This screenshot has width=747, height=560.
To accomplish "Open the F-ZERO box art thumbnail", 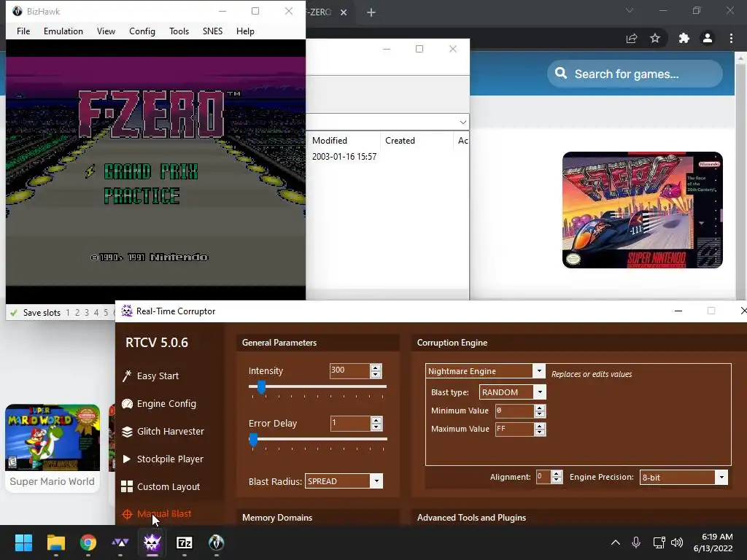I will pos(642,210).
